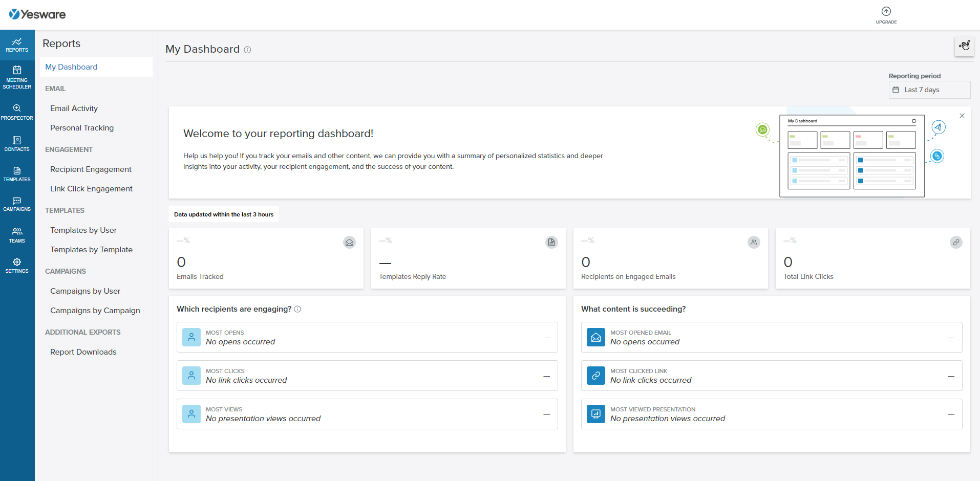Open the Campaigns sidebar icon
The image size is (980, 481).
(17, 204)
